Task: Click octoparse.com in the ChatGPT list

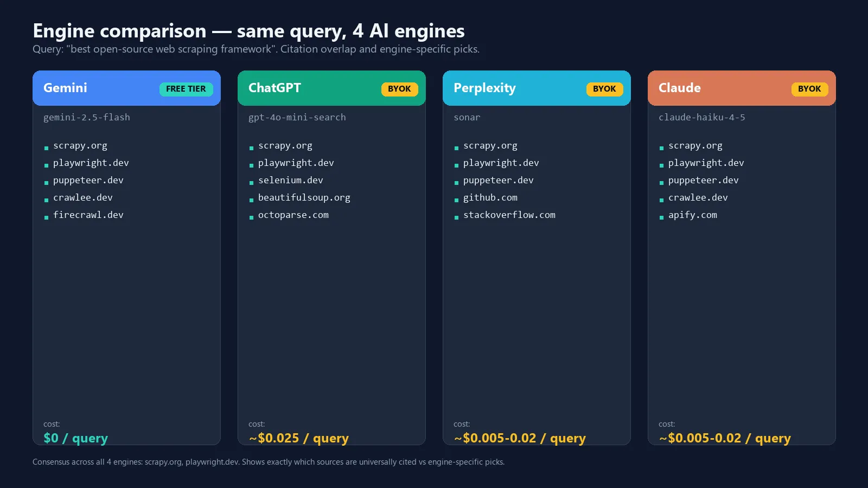Action: pyautogui.click(x=293, y=215)
